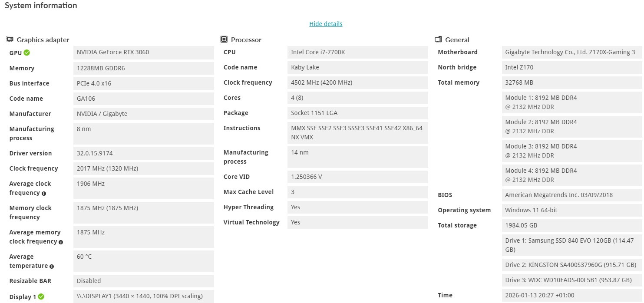644x303 pixels.
Task: Click the KINGSTON SA400S37960G drive entry
Action: 570,265
